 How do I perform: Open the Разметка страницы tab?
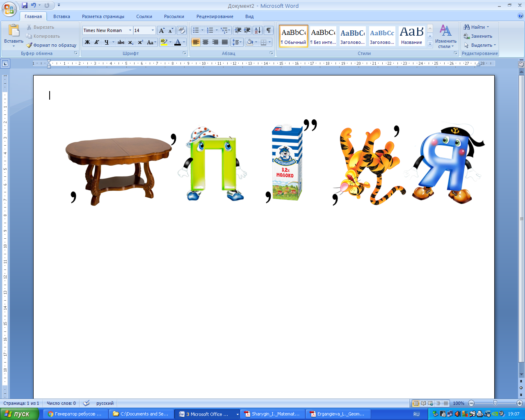[103, 16]
